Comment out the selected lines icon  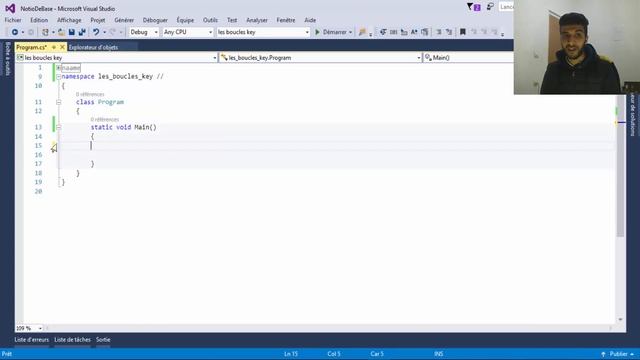pos(439,32)
